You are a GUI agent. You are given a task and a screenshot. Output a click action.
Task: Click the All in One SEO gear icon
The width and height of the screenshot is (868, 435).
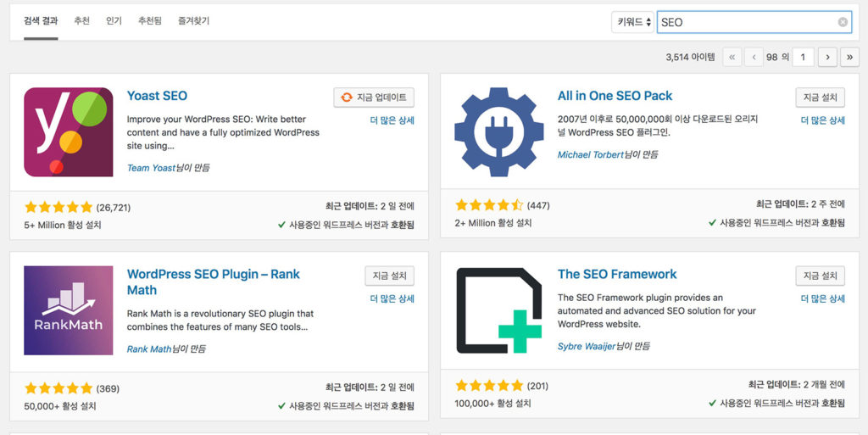tap(498, 131)
